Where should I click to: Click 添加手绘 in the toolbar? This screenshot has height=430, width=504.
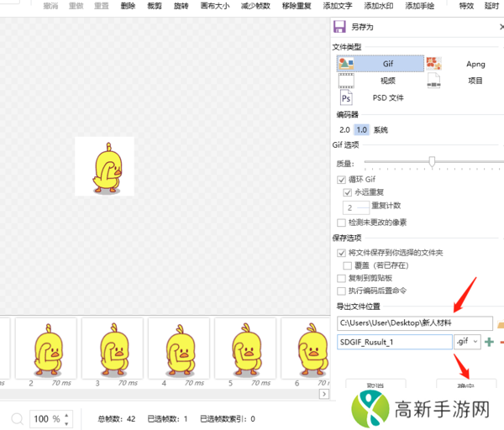click(420, 6)
